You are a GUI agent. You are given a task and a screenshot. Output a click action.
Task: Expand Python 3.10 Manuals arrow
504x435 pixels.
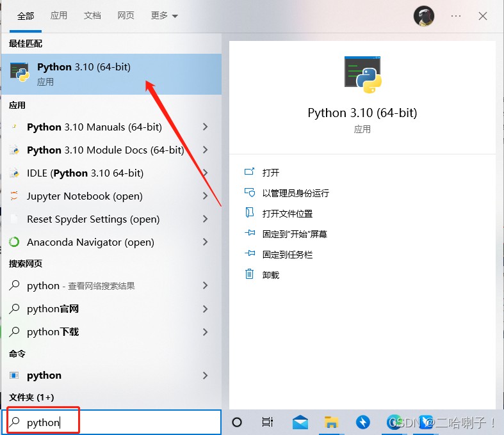pos(206,127)
